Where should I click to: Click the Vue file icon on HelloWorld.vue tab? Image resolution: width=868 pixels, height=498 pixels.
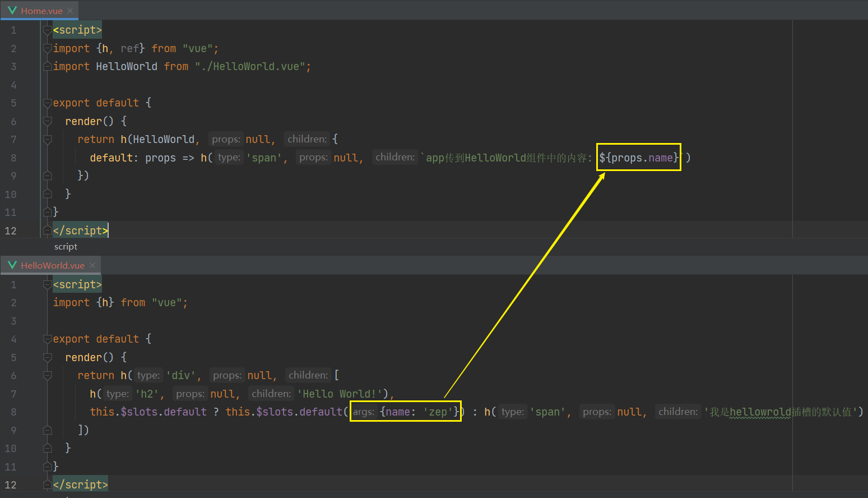(12, 265)
